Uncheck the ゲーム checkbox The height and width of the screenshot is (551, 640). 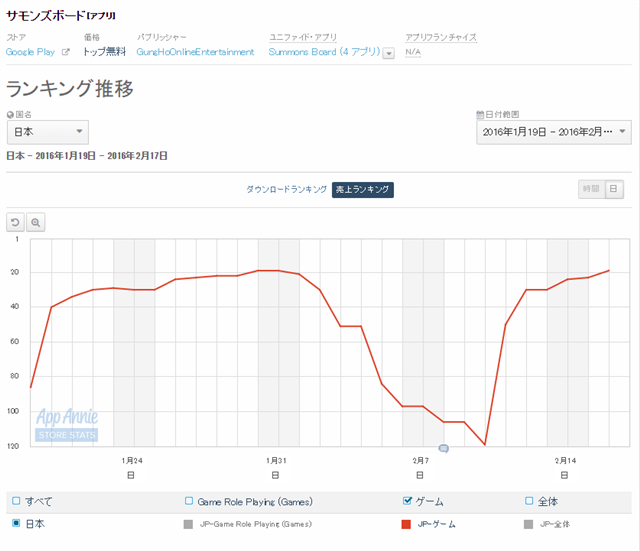(406, 501)
